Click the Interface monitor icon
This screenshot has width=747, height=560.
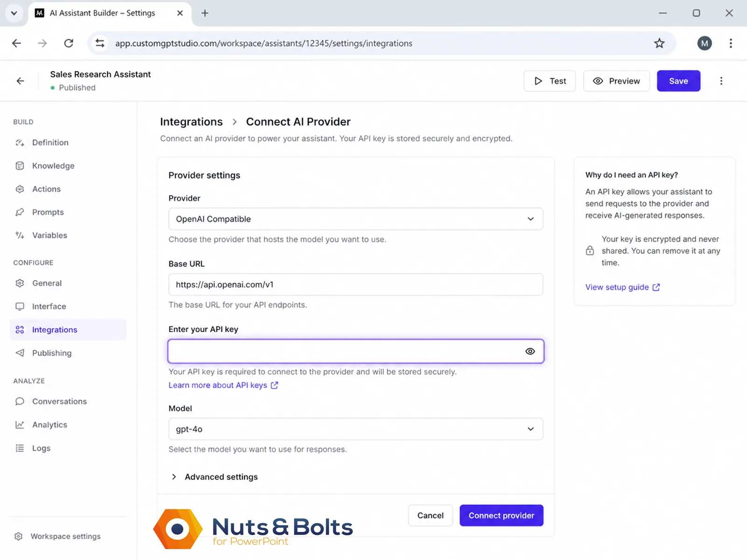tap(20, 307)
